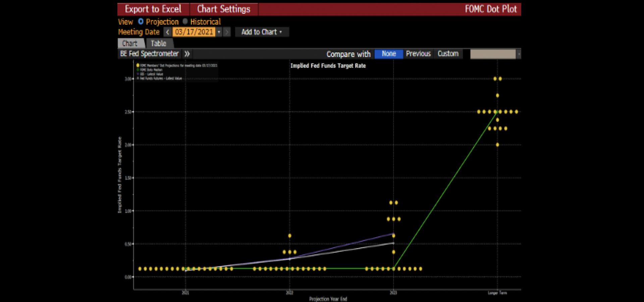Click the FOMC Members' Dot Projections legend entry
The width and height of the screenshot is (644, 302).
[177, 65]
